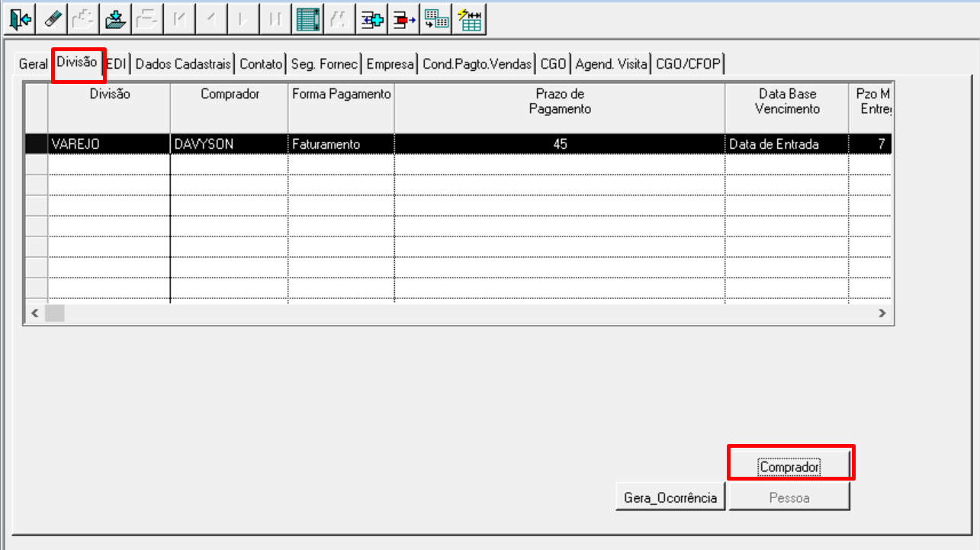Click the copy table data icon
The width and height of the screenshot is (980, 550).
435,19
